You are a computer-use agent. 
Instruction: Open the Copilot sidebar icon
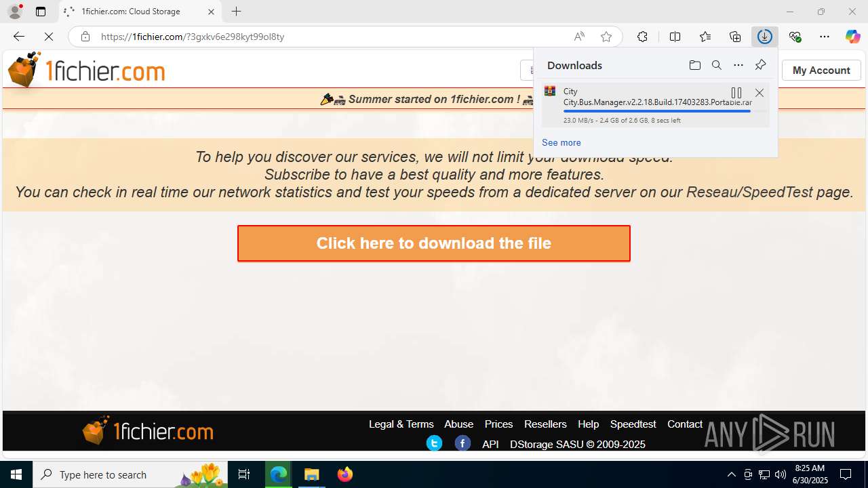(x=852, y=37)
